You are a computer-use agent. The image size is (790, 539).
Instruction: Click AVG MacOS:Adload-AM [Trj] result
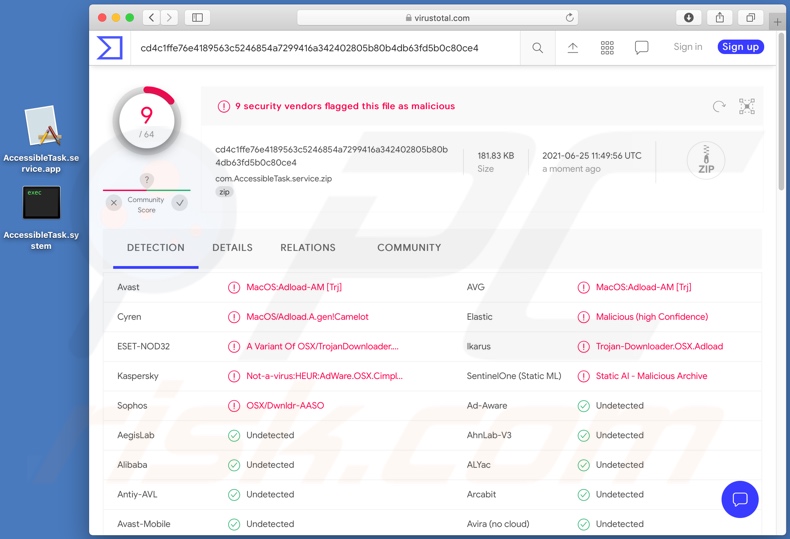click(x=643, y=287)
